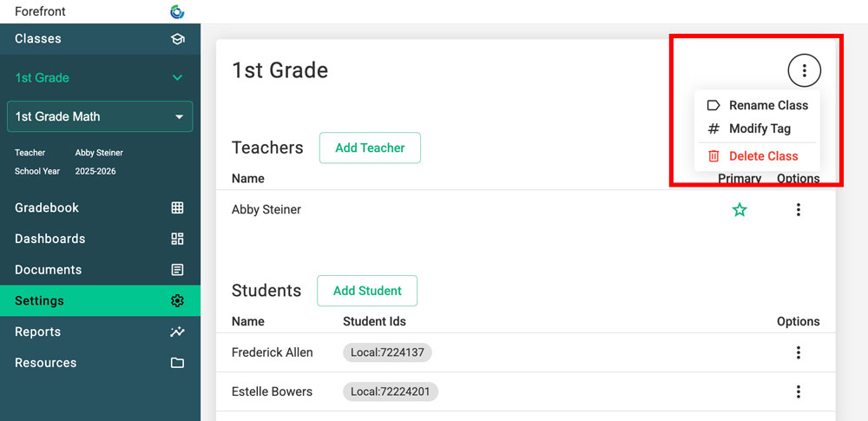Open options menu for Estelle Bowers
This screenshot has width=868, height=421.
(799, 391)
